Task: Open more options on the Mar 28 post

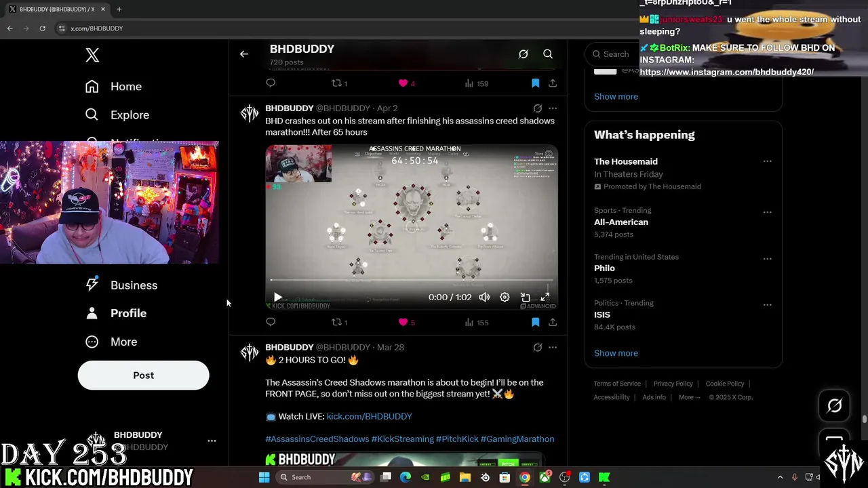Action: click(x=553, y=347)
